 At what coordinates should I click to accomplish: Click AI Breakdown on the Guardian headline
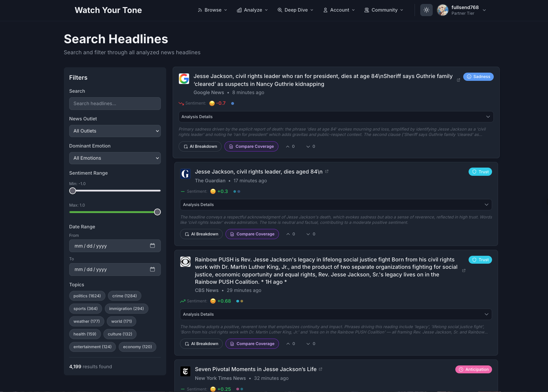[201, 234]
